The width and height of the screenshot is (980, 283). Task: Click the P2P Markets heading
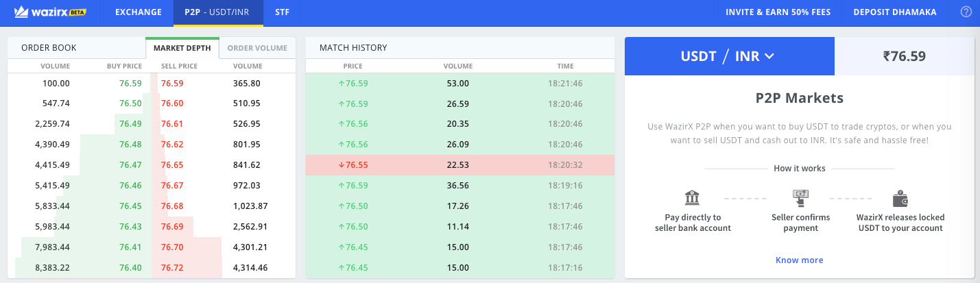coord(800,98)
